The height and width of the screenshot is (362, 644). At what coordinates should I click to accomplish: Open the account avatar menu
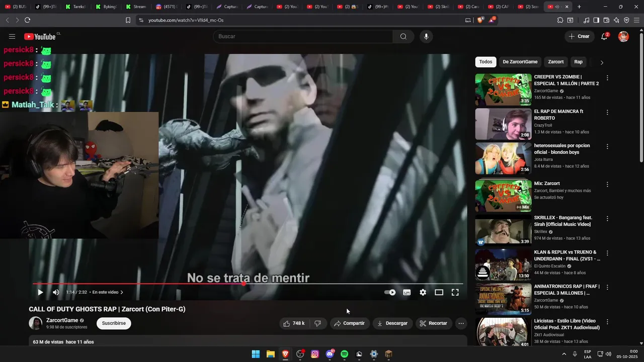point(623,36)
